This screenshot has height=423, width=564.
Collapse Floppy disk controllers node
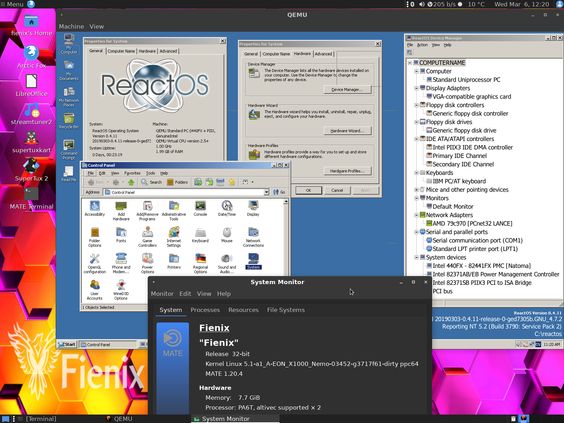coord(417,105)
